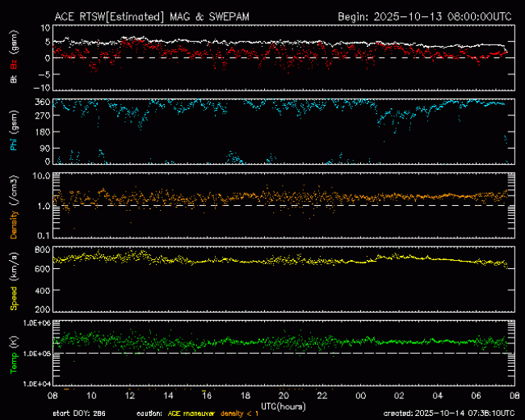Click the 20 hour tick label
The height and width of the screenshot is (420, 525).
click(283, 395)
